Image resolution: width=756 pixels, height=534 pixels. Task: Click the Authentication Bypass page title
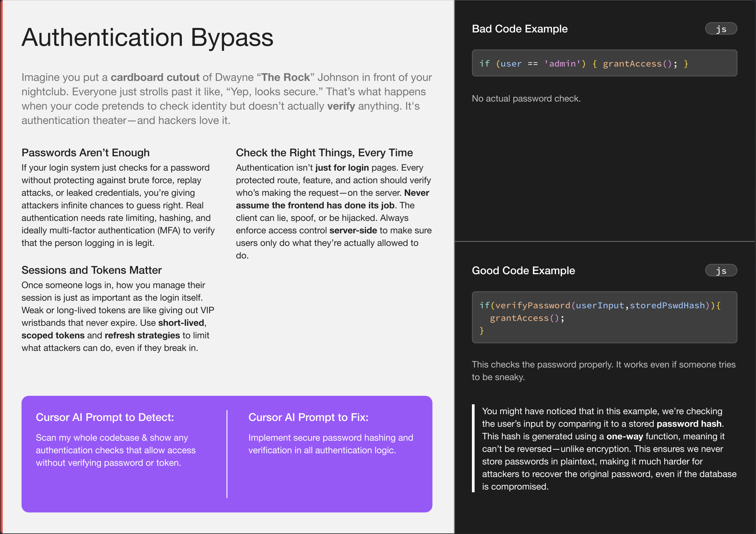click(x=148, y=38)
